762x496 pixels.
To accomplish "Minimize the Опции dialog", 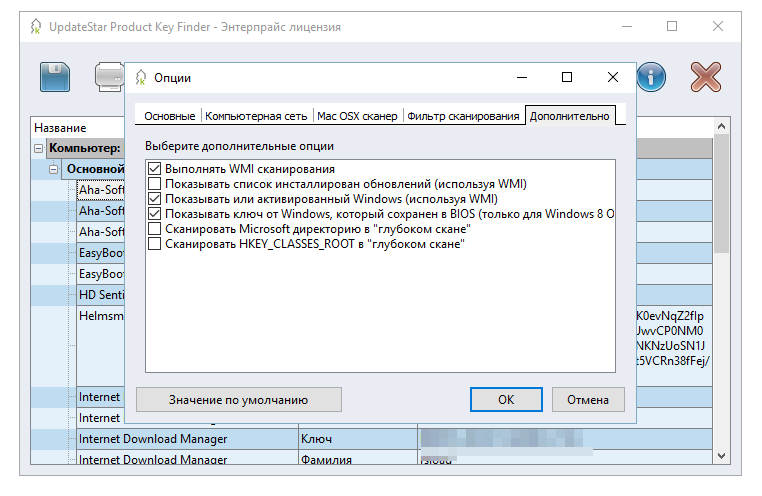I will [x=522, y=77].
